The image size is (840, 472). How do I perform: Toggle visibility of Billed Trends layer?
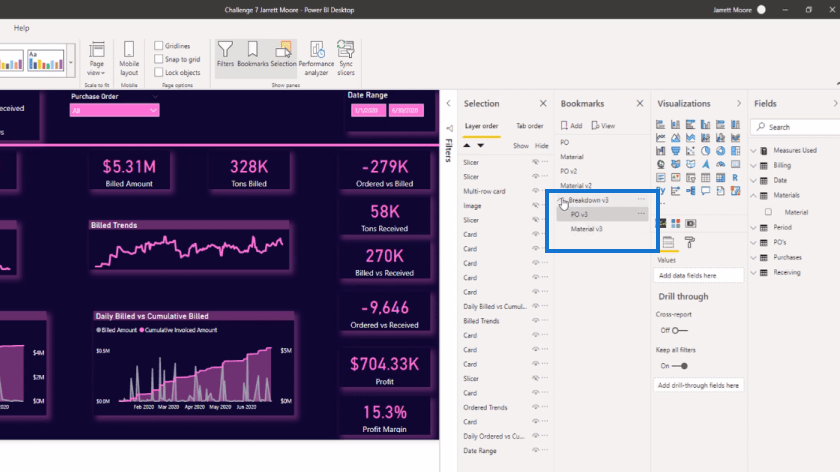[535, 320]
